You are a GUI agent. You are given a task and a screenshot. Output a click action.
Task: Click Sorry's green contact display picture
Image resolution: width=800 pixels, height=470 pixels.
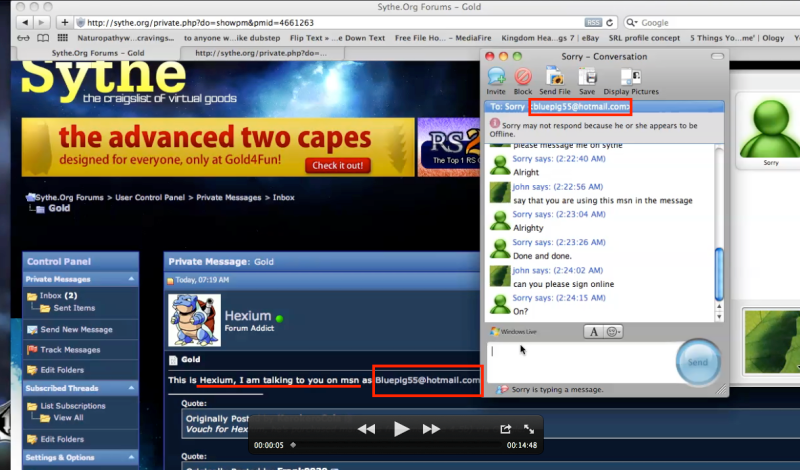point(771,129)
